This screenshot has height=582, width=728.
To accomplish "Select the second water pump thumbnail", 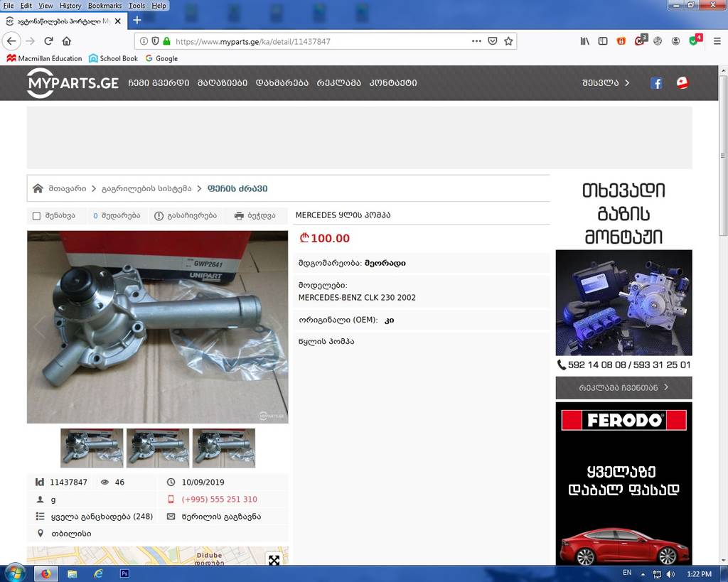I will (x=158, y=448).
